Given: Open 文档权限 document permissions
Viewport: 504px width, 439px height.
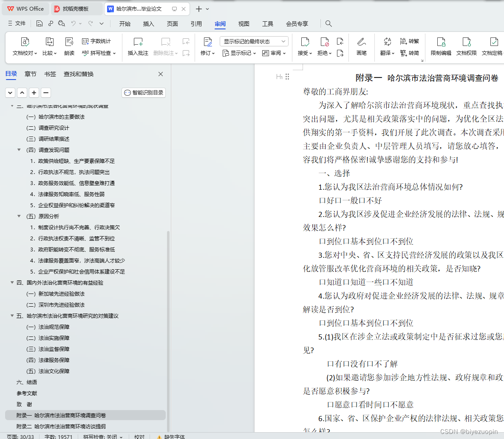Looking at the screenshot, I should [467, 46].
